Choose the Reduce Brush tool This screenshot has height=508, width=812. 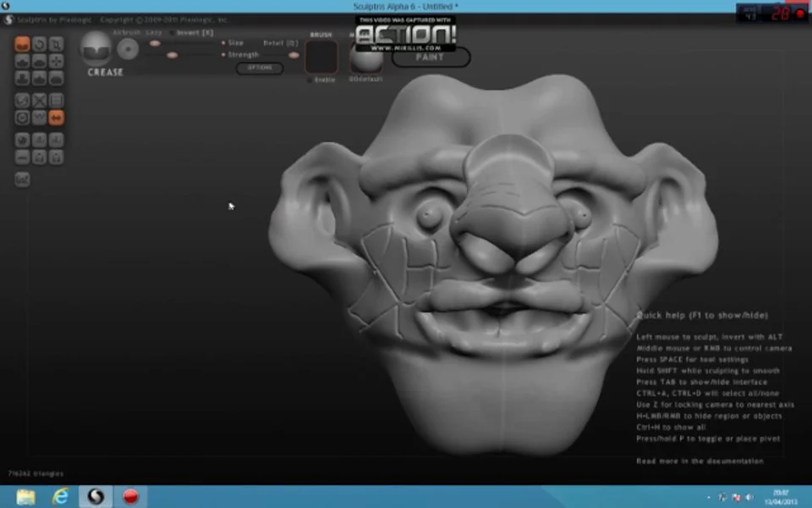[x=22, y=101]
